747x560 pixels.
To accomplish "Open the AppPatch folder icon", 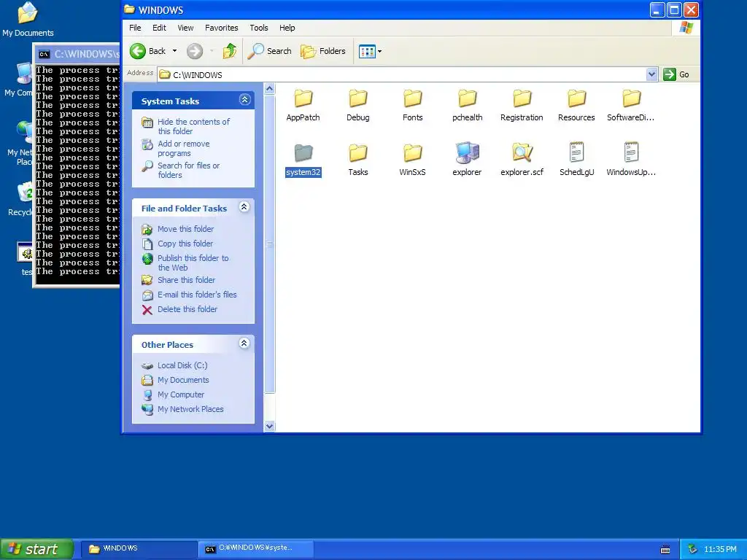I will coord(303,98).
